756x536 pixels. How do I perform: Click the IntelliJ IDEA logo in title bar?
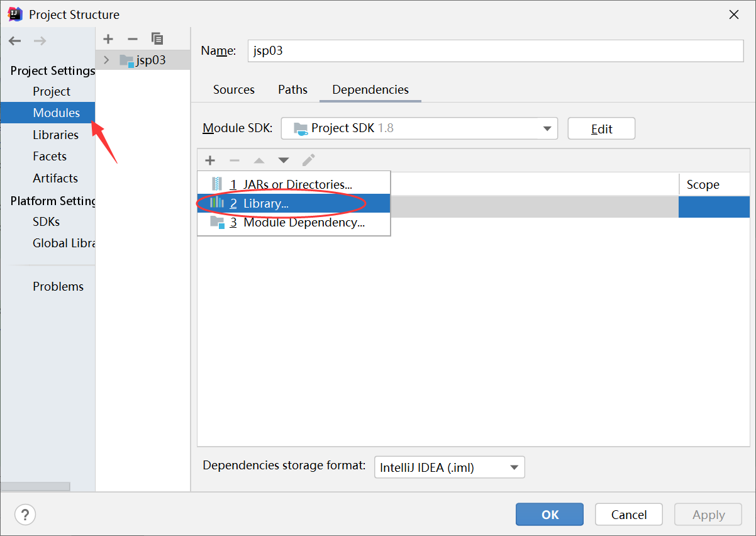pos(15,14)
